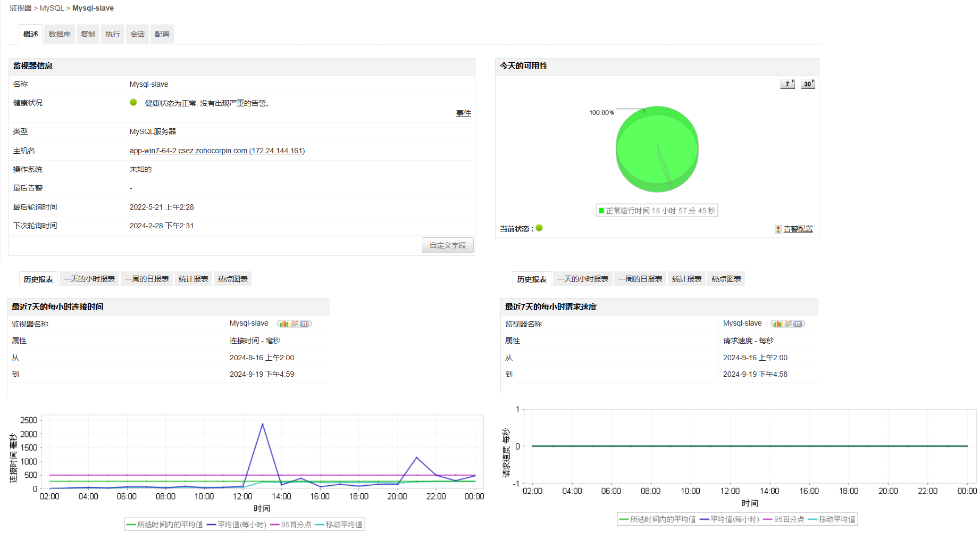Click grid report icon in connection time panel
The width and height of the screenshot is (980, 539).
click(305, 324)
